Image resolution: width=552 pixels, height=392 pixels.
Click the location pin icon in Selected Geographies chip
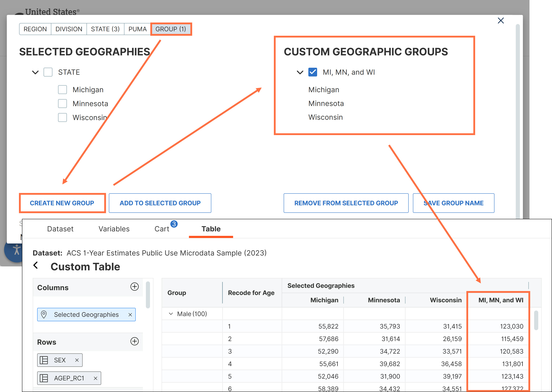click(x=44, y=314)
